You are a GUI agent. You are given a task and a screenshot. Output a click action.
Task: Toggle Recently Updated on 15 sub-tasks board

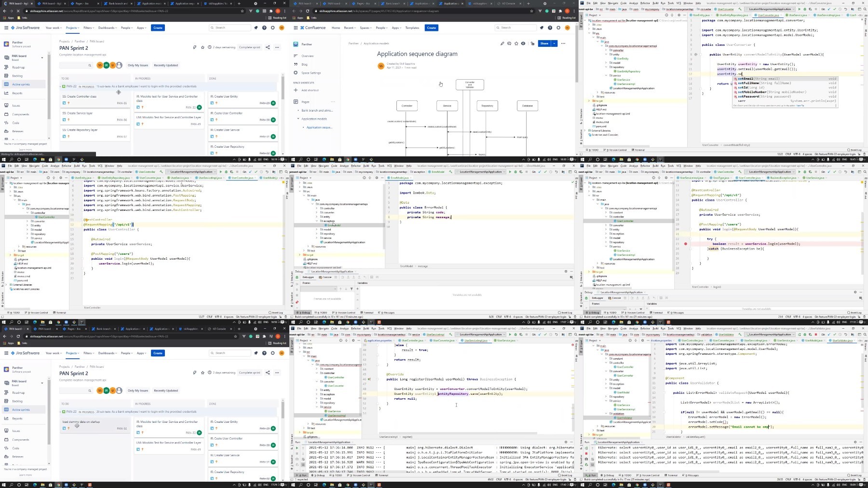click(166, 65)
